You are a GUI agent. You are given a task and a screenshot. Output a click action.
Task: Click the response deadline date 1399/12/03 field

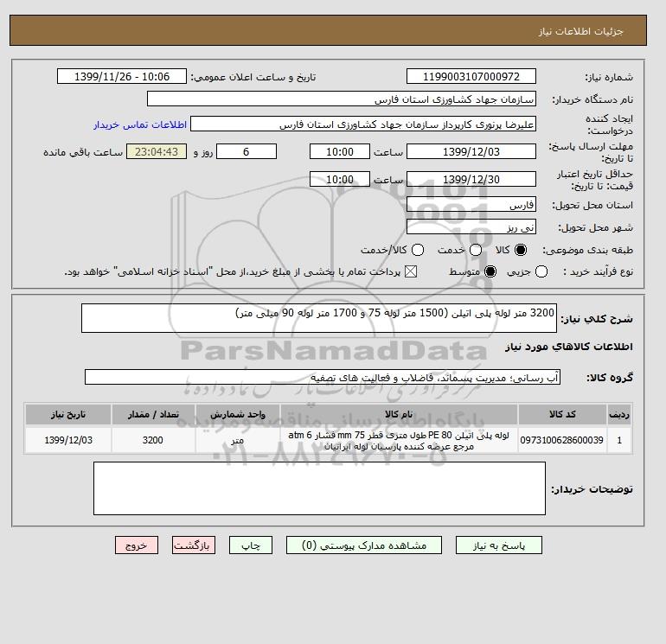(471, 151)
